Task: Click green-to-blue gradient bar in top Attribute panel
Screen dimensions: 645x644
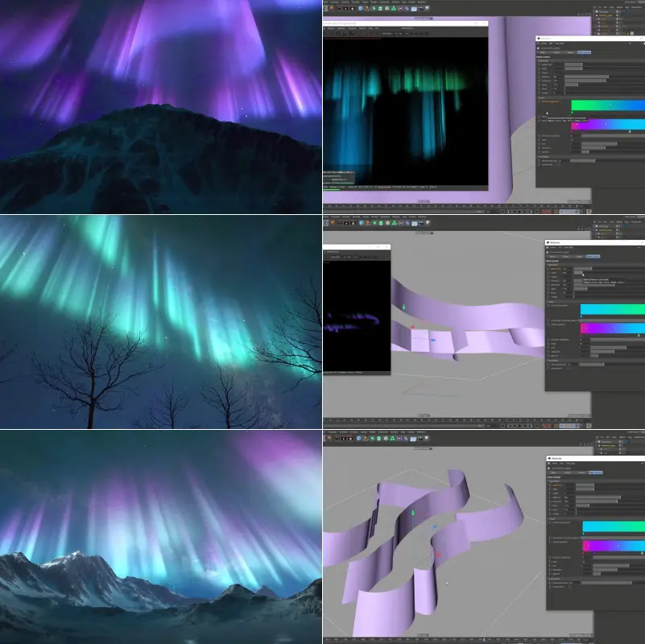Action: point(608,105)
